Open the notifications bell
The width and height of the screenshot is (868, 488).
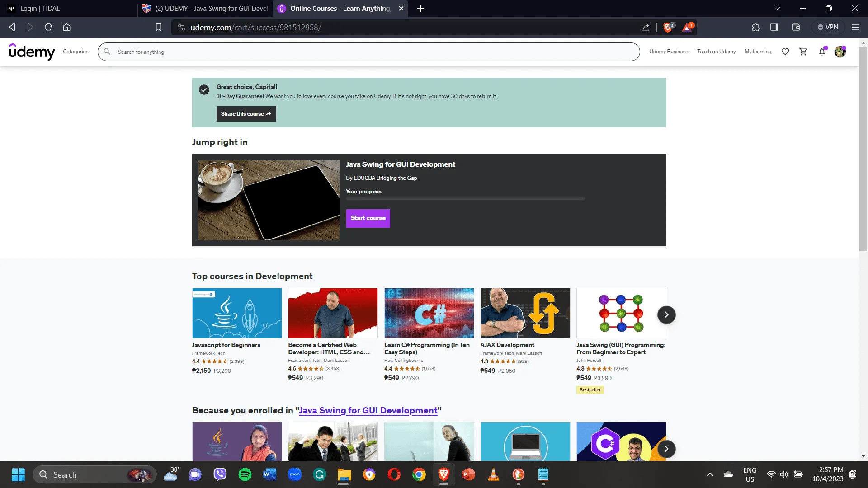point(822,52)
